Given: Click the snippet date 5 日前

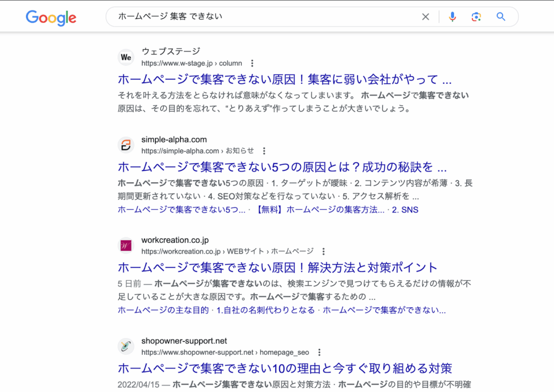Looking at the screenshot, I should [x=129, y=283].
